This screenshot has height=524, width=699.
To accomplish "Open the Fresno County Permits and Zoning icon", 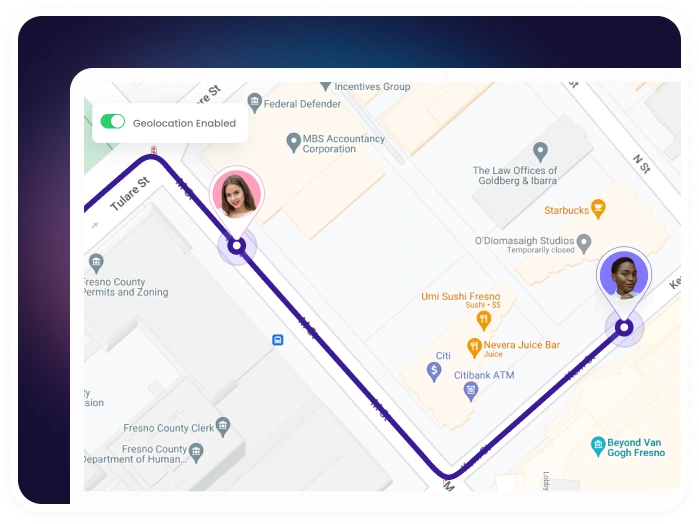I will point(96,263).
